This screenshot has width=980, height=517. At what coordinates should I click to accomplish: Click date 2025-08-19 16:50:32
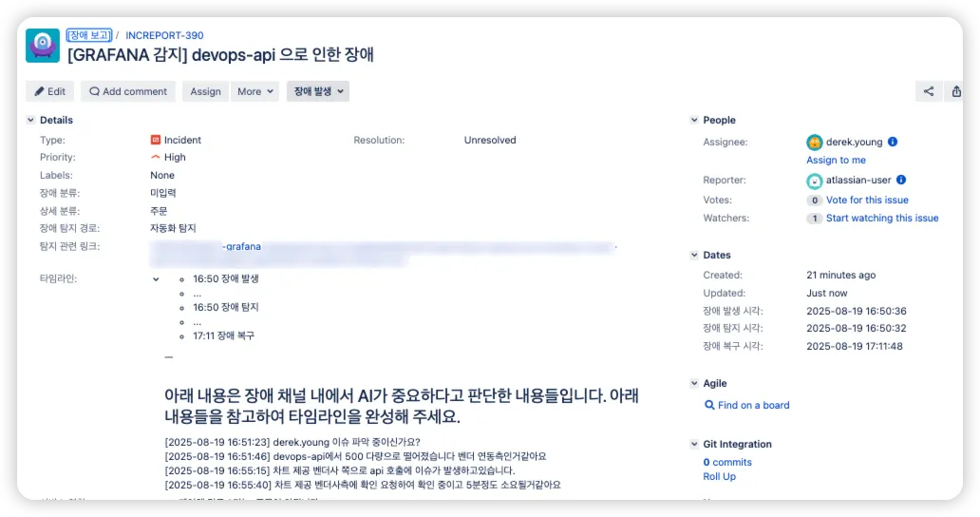857,328
